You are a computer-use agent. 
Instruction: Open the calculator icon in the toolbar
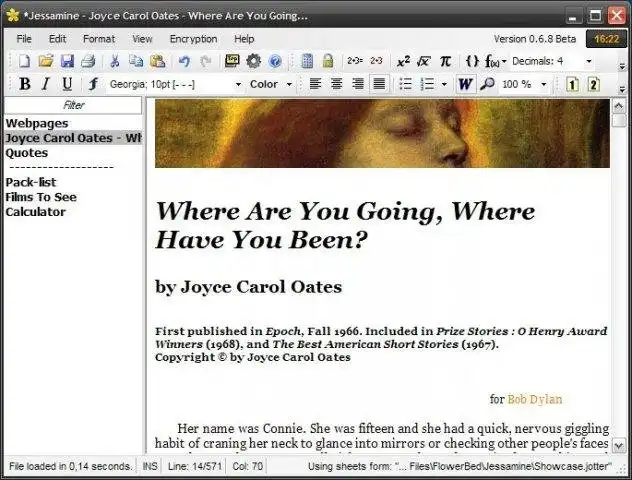pos(307,61)
